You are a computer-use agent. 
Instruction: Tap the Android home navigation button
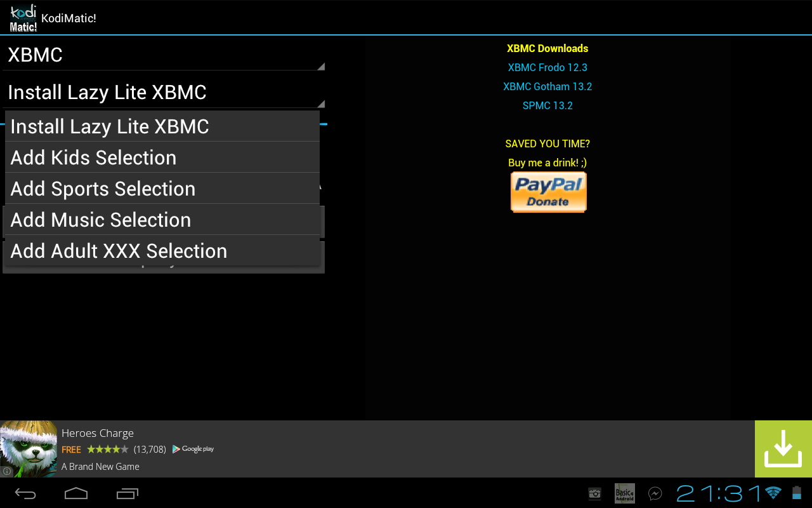coord(76,493)
